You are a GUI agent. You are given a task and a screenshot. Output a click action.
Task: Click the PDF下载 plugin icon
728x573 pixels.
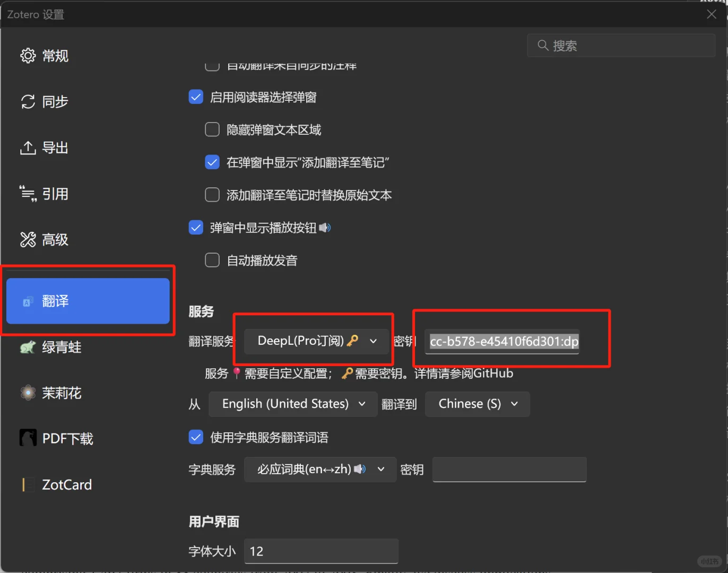67,438
